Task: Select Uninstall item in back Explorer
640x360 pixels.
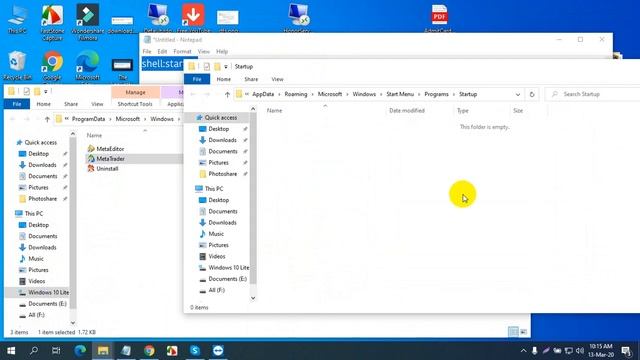Action: pyautogui.click(x=107, y=169)
